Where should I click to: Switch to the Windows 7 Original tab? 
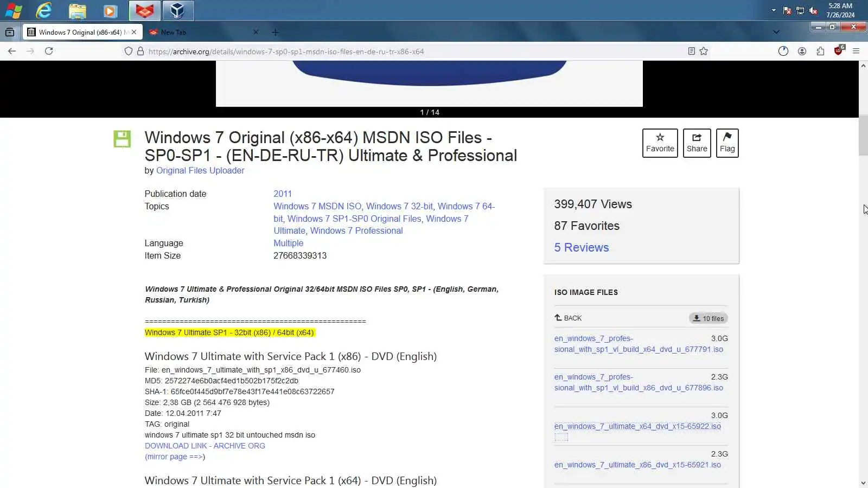pyautogui.click(x=82, y=32)
